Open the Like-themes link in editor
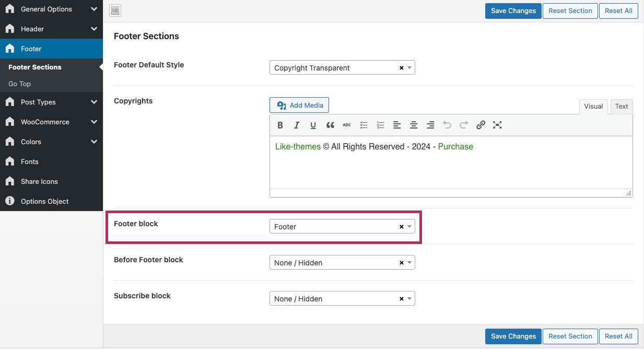The image size is (644, 349). pyautogui.click(x=298, y=147)
